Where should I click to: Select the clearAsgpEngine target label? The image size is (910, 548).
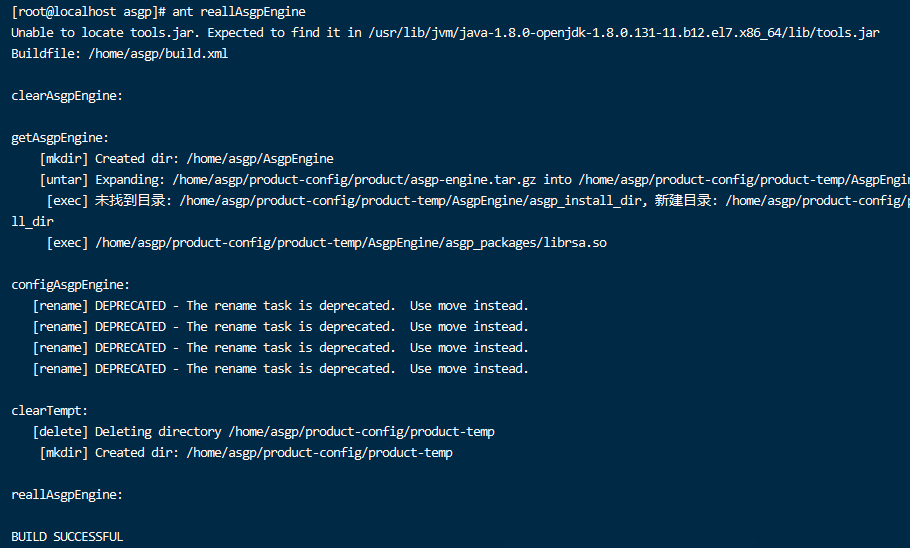pyautogui.click(x=67, y=96)
